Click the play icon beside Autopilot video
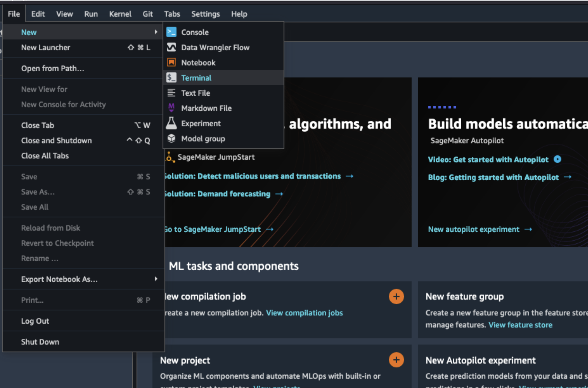This screenshot has width=588, height=388. coord(558,159)
